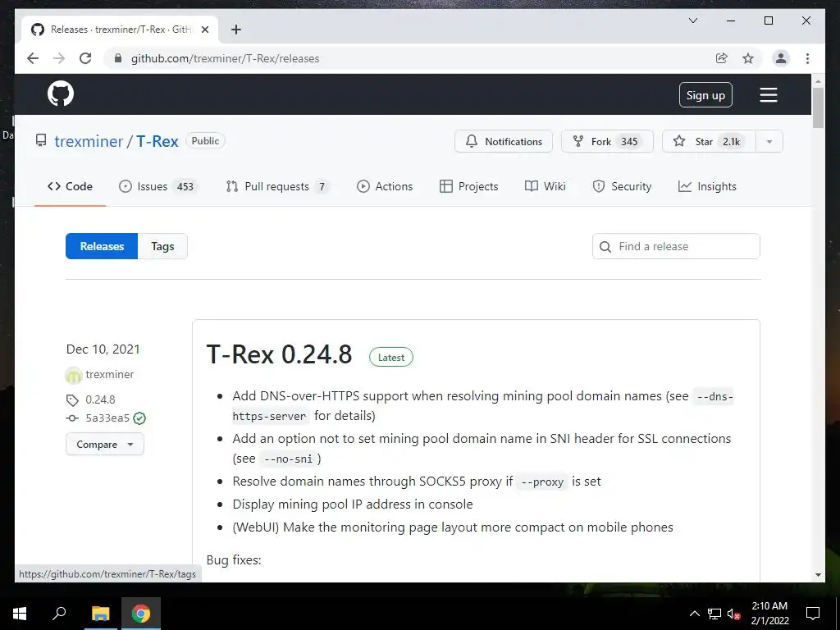Show hidden system tray icons
This screenshot has height=630, width=840.
coord(694,614)
